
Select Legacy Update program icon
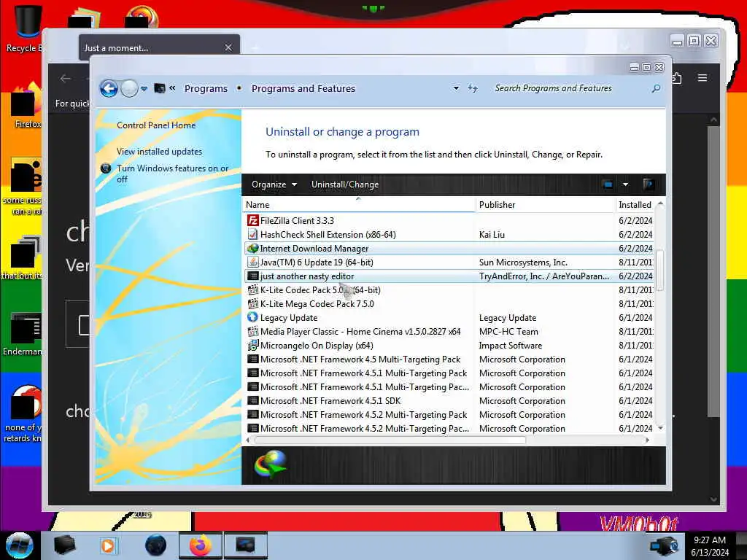[253, 317]
